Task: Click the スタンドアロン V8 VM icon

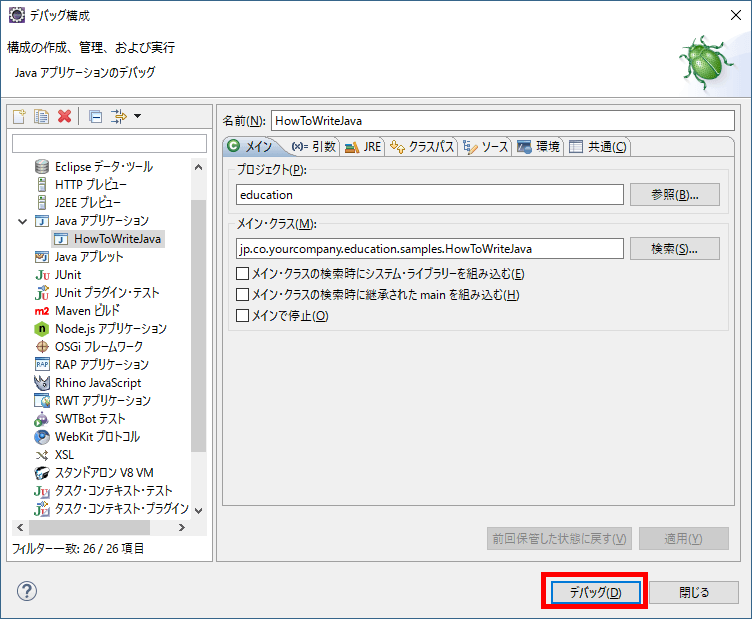Action: pyautogui.click(x=42, y=473)
